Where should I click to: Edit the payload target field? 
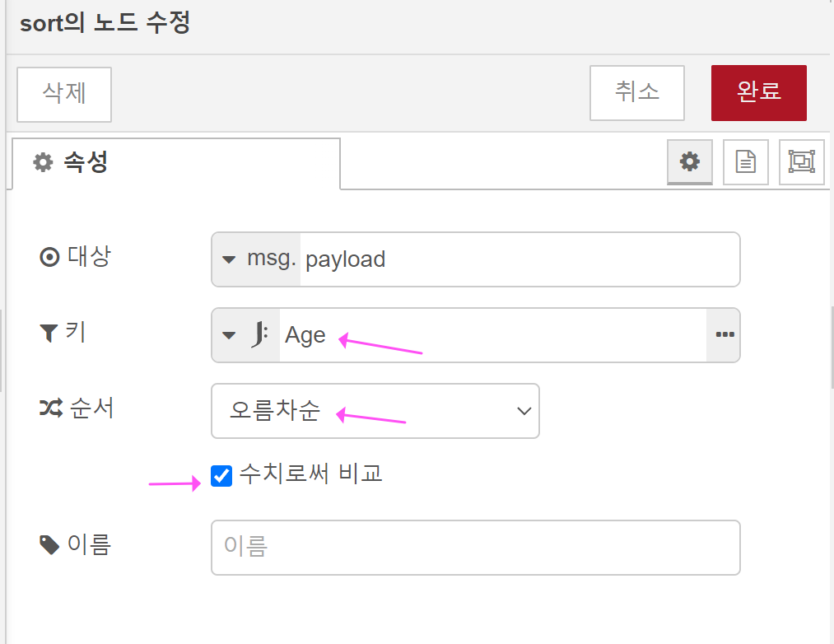(x=520, y=259)
